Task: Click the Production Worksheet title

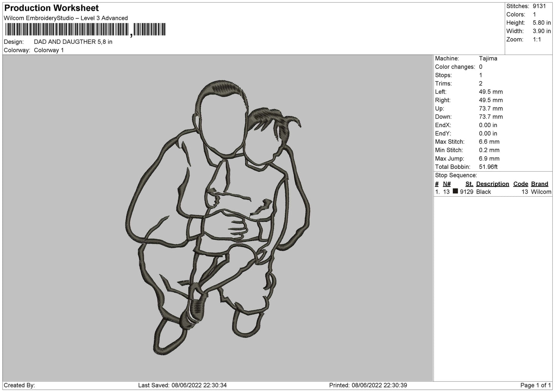Action: (51, 8)
